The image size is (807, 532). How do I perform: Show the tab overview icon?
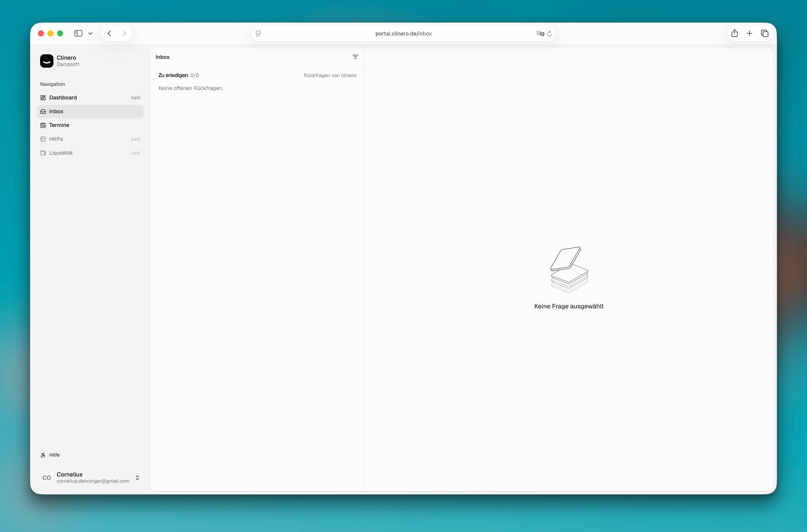[x=765, y=33]
